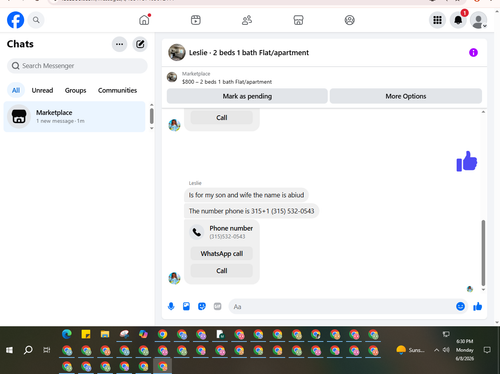Open the volume speaker icon
The width and height of the screenshot is (500, 374).
446,350
